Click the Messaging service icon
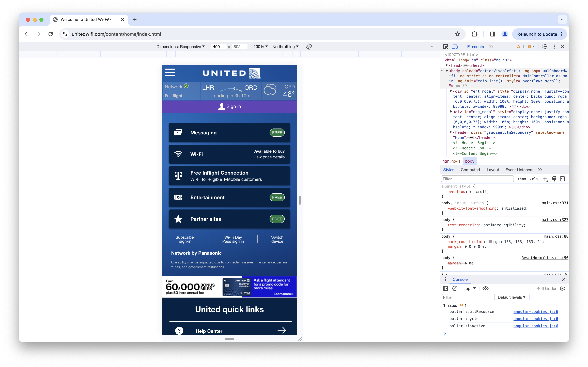 coord(178,132)
